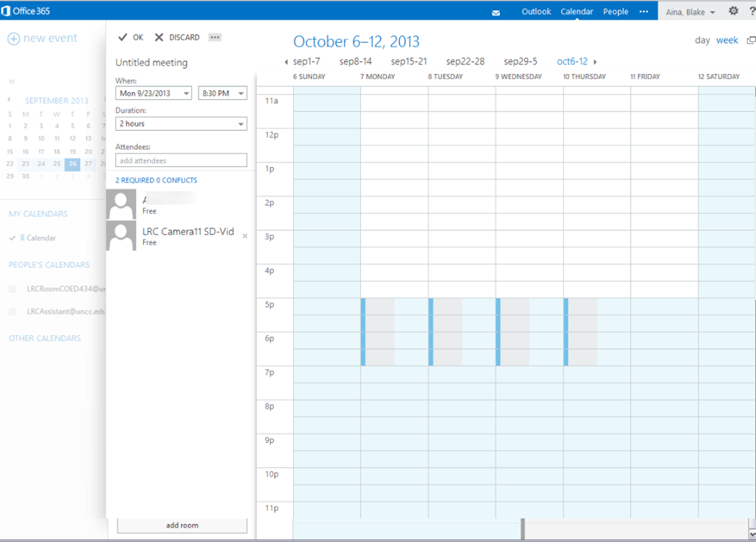Go to previous weeks with left arrow
Image resolution: width=756 pixels, height=542 pixels.
click(x=286, y=62)
